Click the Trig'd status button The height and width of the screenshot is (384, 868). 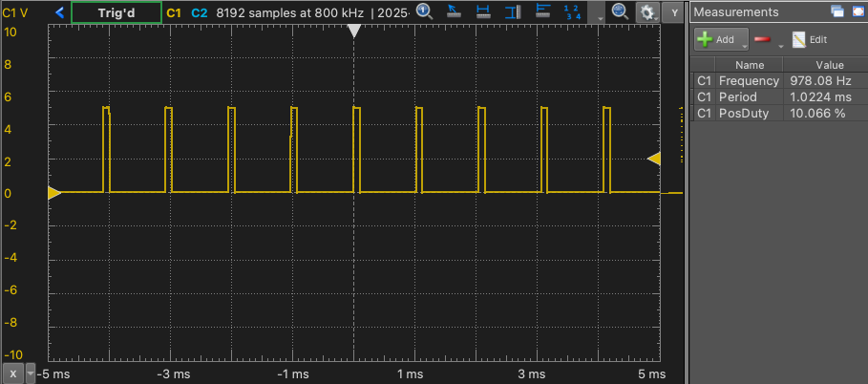(116, 12)
